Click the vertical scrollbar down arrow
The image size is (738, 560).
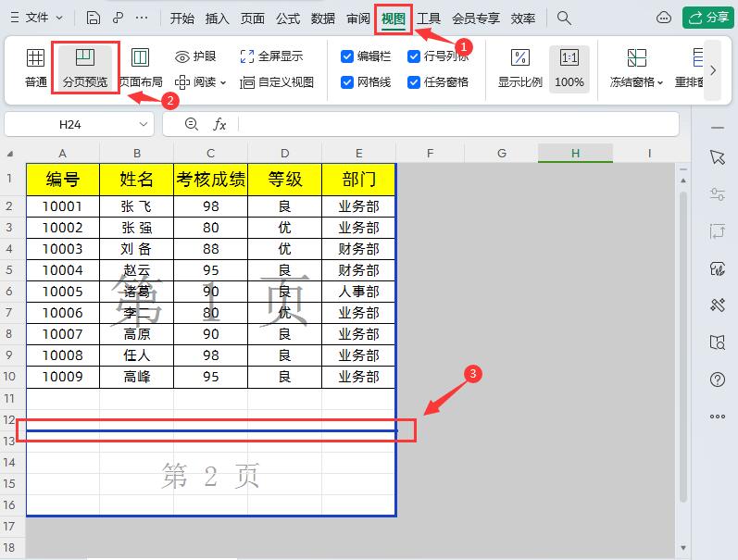(683, 548)
